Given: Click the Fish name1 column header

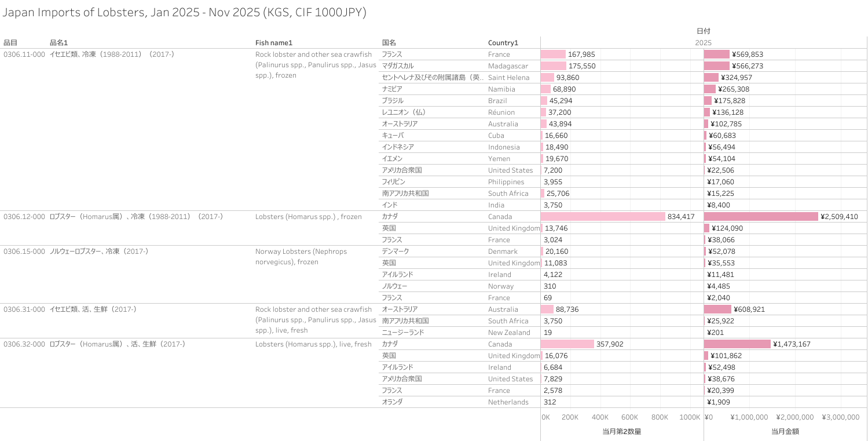Looking at the screenshot, I should pos(274,42).
